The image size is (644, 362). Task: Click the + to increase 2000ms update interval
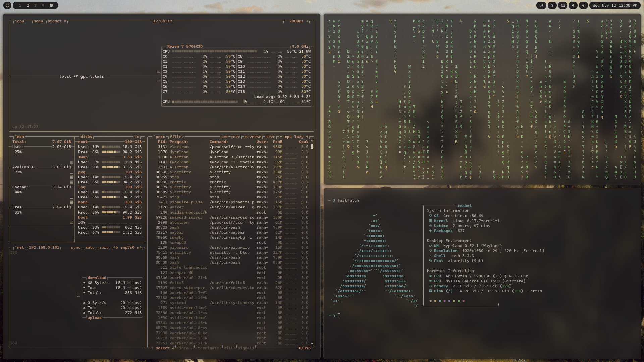tap(307, 21)
